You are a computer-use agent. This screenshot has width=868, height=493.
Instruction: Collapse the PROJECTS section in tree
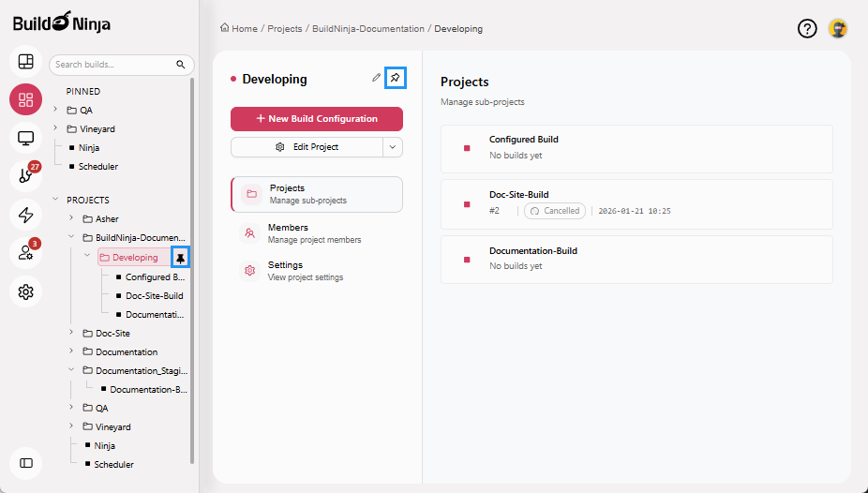coord(56,200)
